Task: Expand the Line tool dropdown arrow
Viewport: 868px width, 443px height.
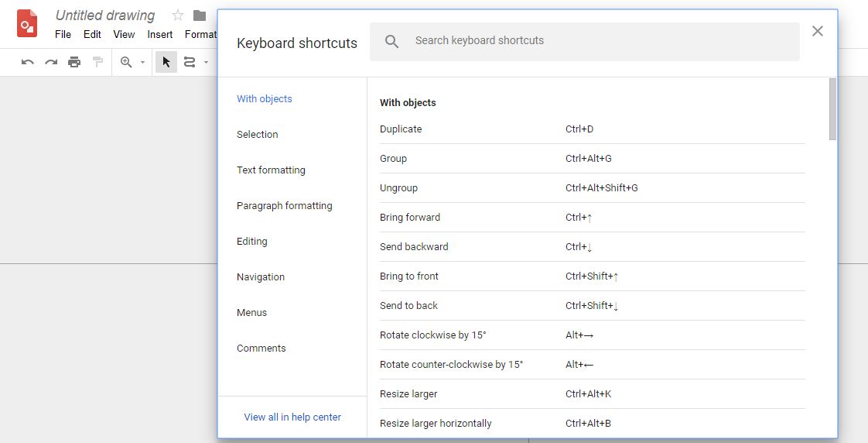Action: (x=206, y=62)
